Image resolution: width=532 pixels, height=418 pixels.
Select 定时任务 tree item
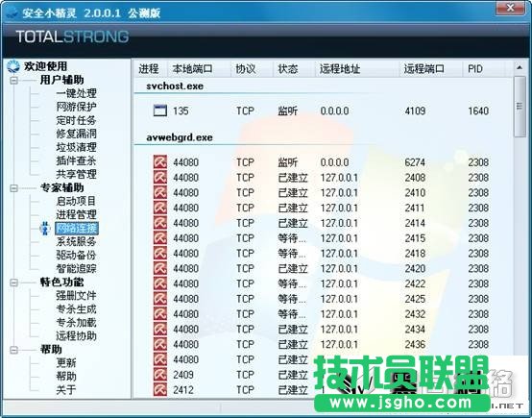point(76,120)
